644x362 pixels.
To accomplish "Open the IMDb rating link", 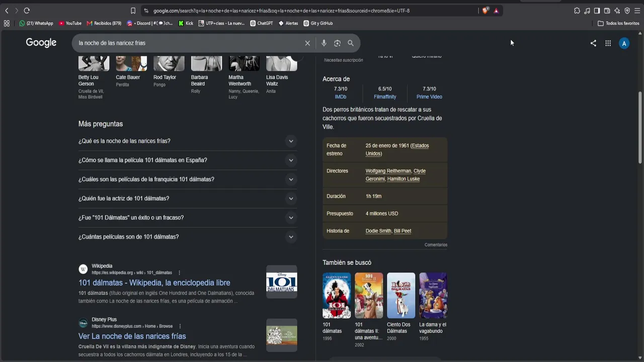I will 341,97.
